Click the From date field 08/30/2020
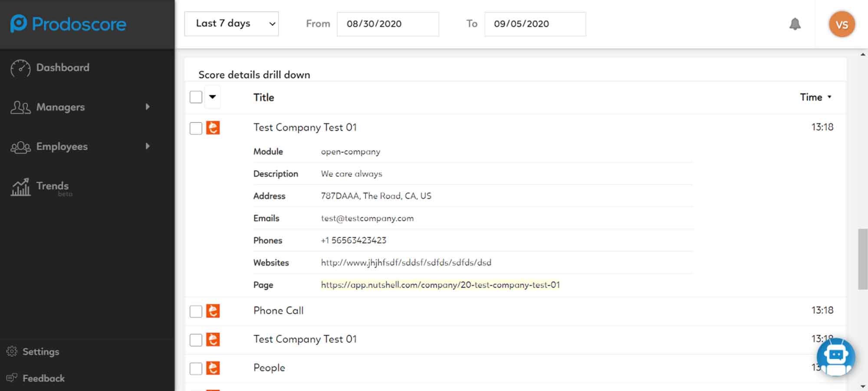This screenshot has height=391, width=868. (x=388, y=24)
